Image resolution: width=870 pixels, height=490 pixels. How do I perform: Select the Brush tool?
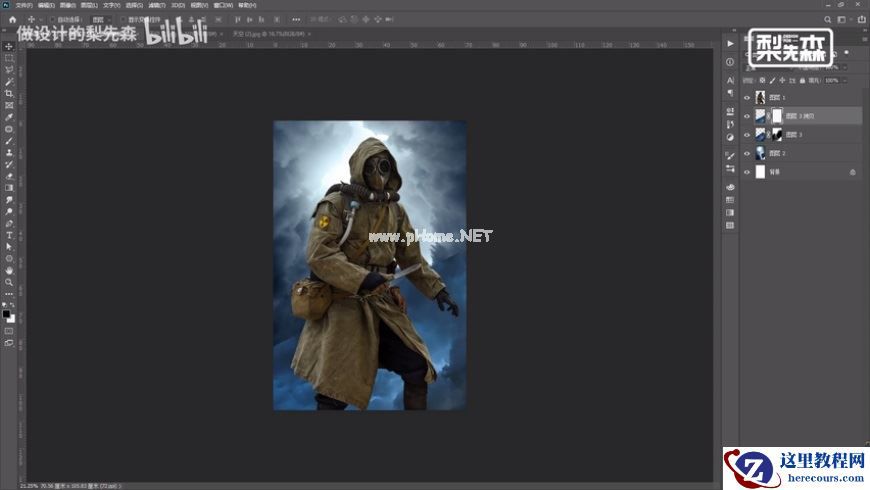[9, 141]
